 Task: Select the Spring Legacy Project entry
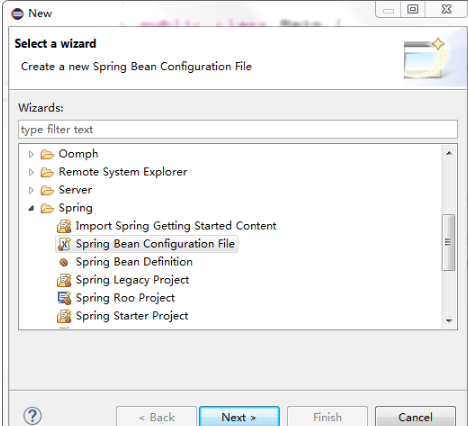coord(132,280)
